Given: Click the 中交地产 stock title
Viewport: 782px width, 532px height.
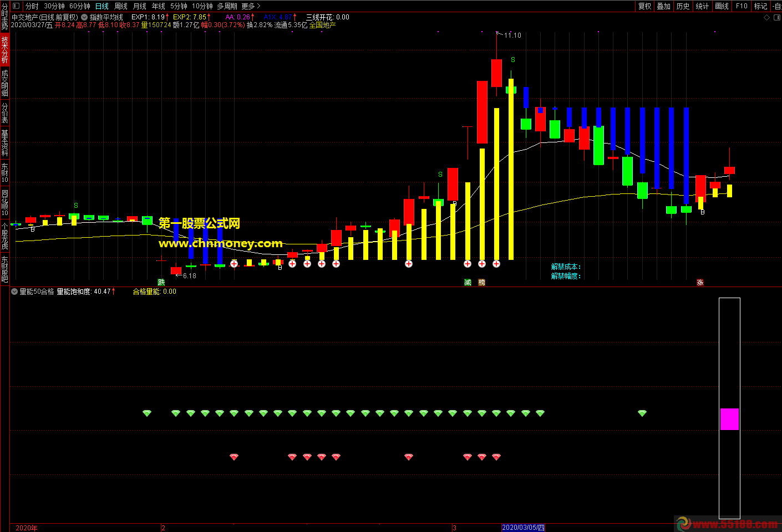Looking at the screenshot, I should 45,17.
